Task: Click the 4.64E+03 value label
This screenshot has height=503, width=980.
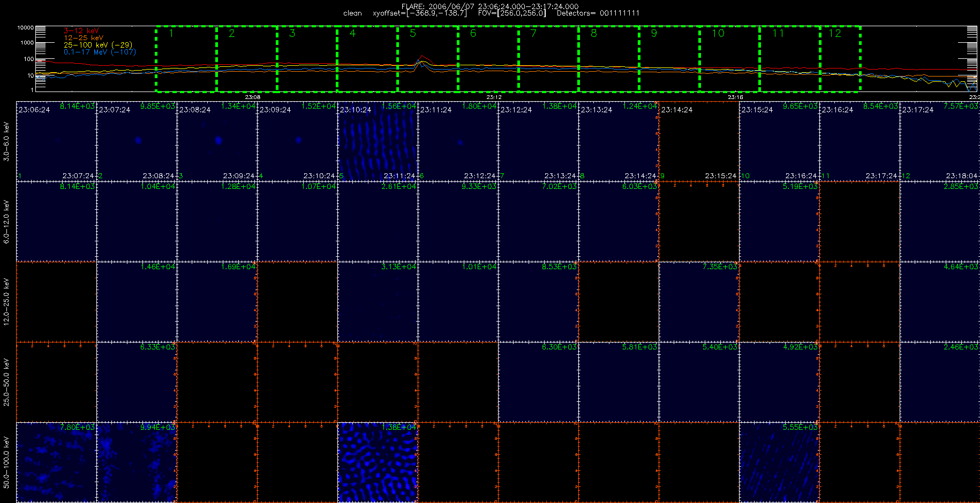Action: pyautogui.click(x=961, y=266)
